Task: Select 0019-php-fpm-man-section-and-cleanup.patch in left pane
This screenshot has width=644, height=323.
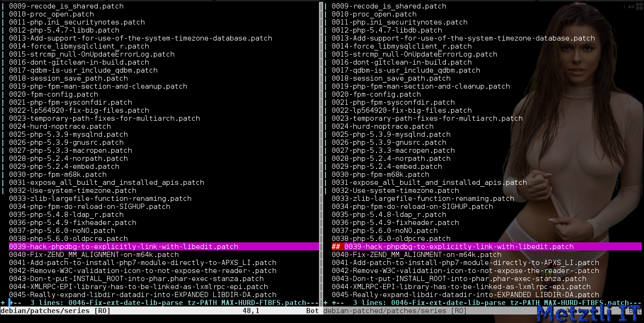Action: click(98, 86)
